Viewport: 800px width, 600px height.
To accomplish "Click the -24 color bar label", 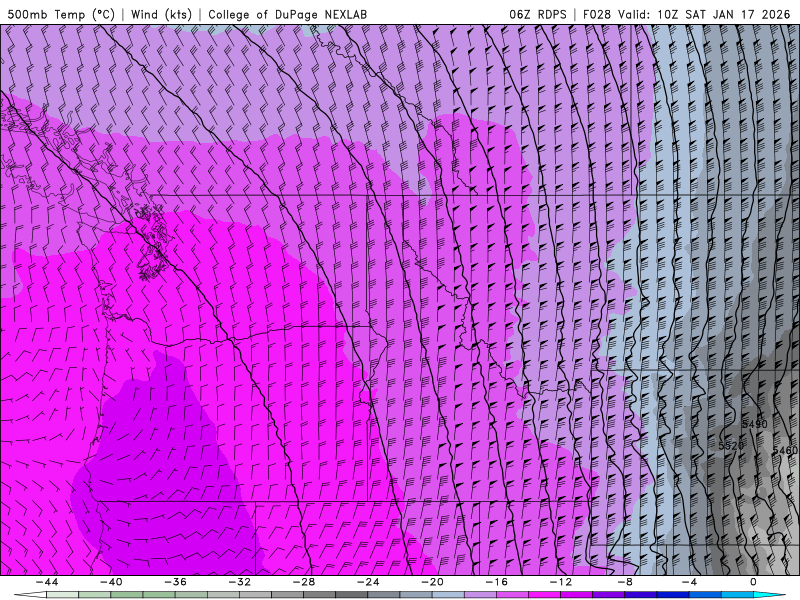I will (368, 582).
